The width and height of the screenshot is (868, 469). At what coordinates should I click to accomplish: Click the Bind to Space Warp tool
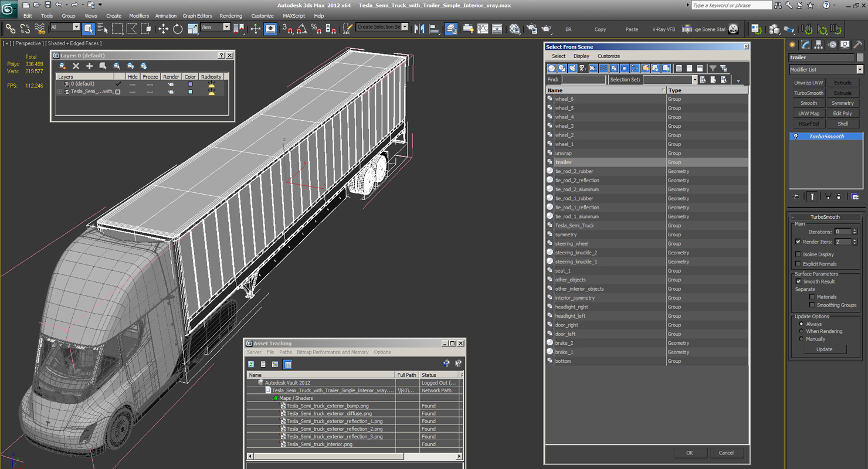click(40, 28)
